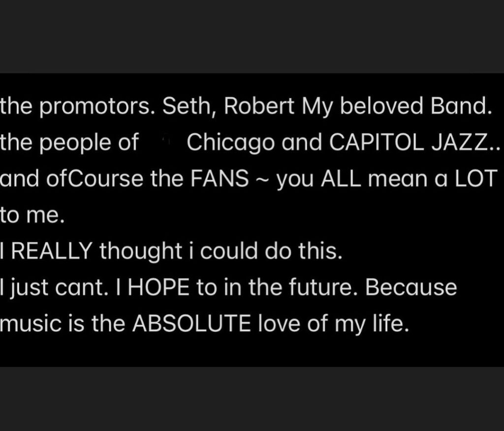
Task: Click the word "ALL" in the third line
Action: (341, 179)
